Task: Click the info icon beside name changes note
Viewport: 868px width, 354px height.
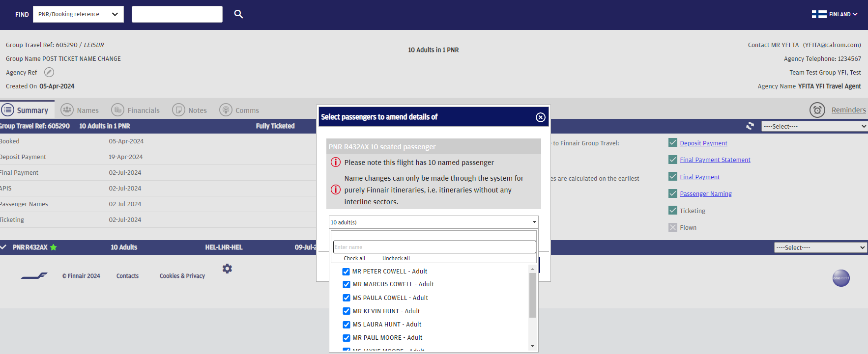Action: [x=336, y=190]
